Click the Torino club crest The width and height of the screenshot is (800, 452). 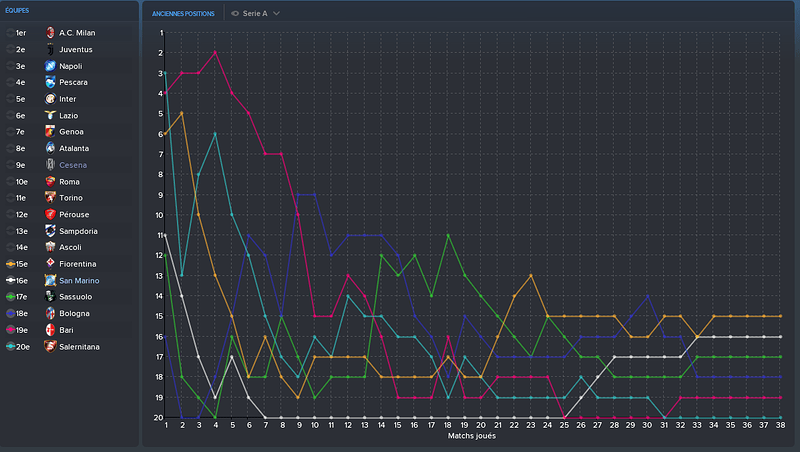click(50, 198)
